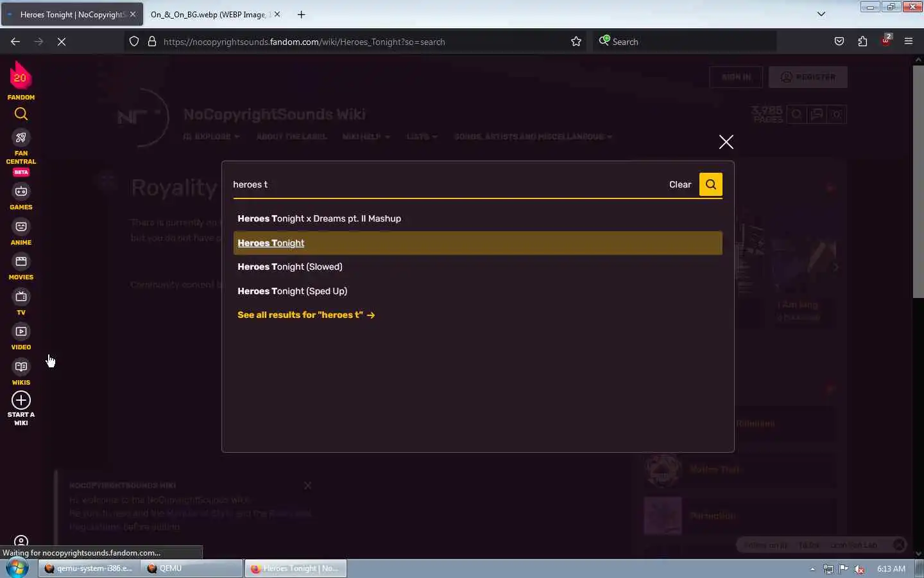The height and width of the screenshot is (578, 924).
Task: Expand the Wiki Help menu
Action: [x=366, y=137]
